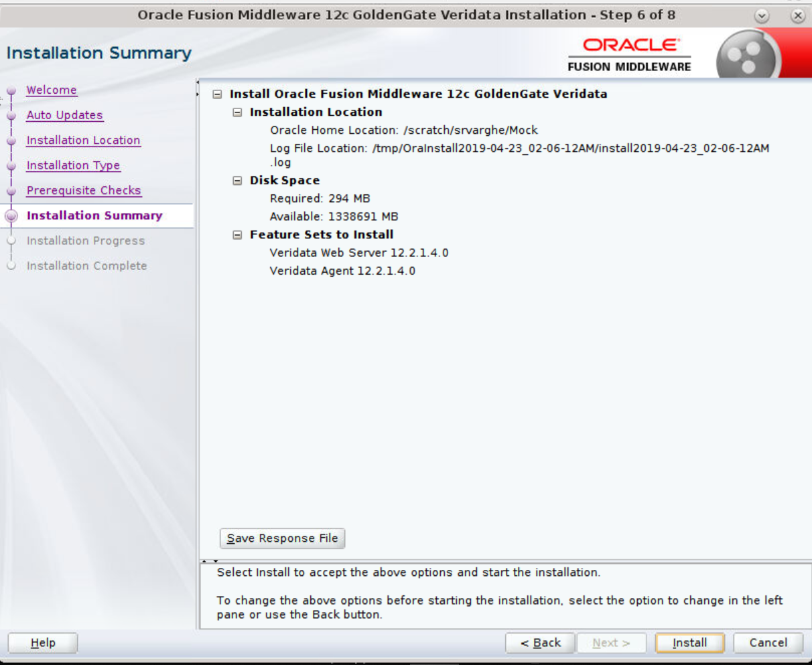The width and height of the screenshot is (812, 665).
Task: Select the Installation Summary step
Action: 94,216
